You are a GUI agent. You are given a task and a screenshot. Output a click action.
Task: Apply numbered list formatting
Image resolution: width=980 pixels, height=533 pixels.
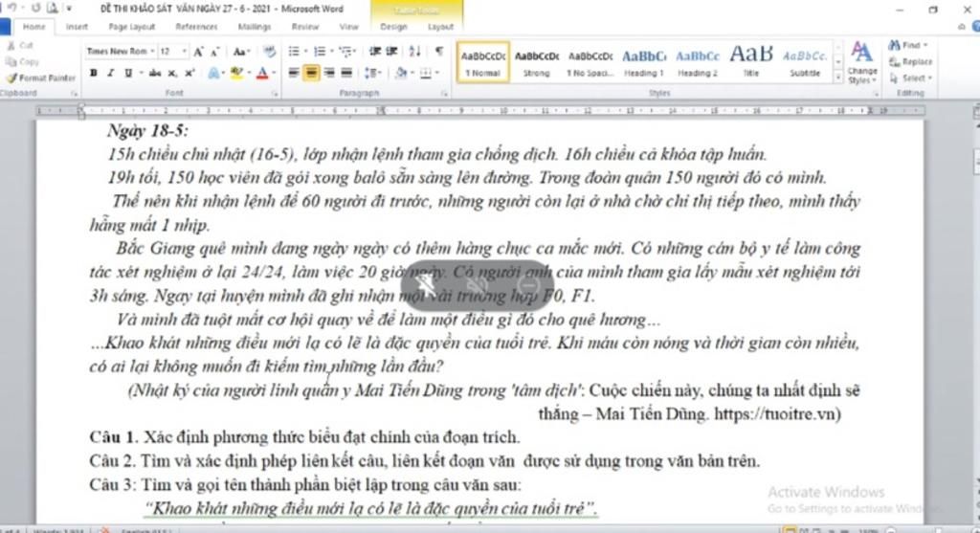(320, 52)
